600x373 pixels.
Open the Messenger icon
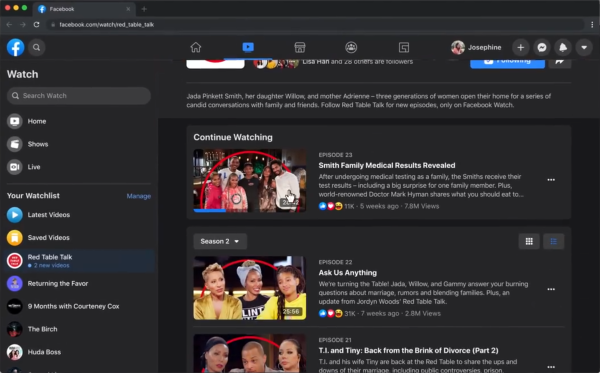[542, 47]
